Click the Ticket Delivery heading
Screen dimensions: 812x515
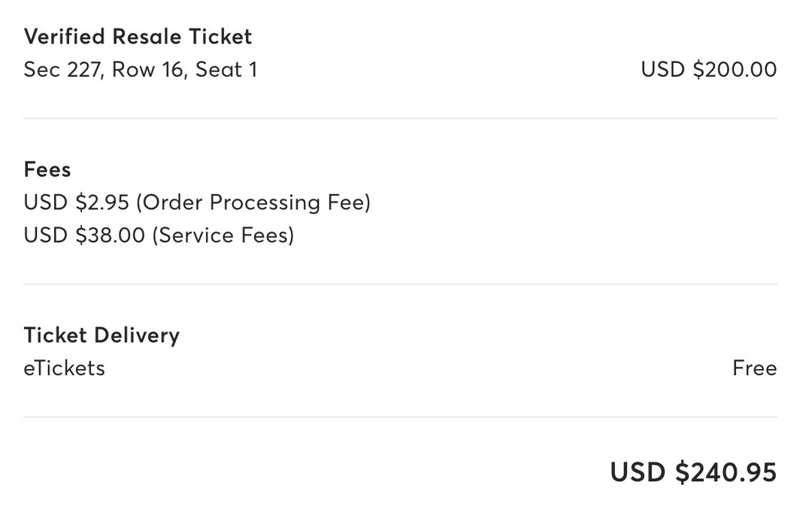coord(101,335)
